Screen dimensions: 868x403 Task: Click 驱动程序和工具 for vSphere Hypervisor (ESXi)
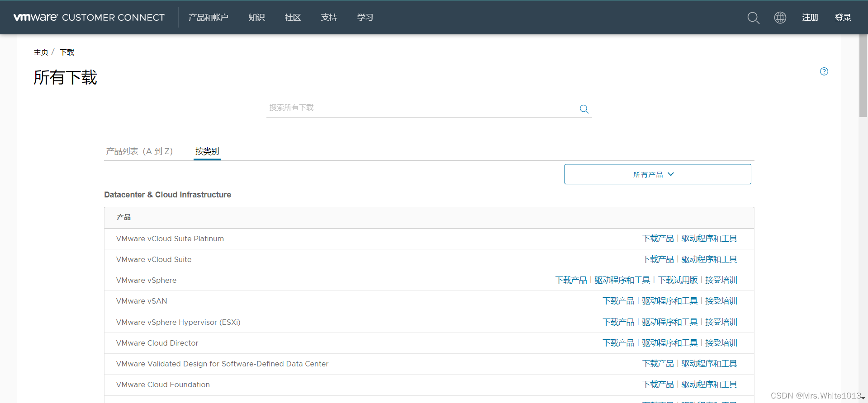[670, 322]
